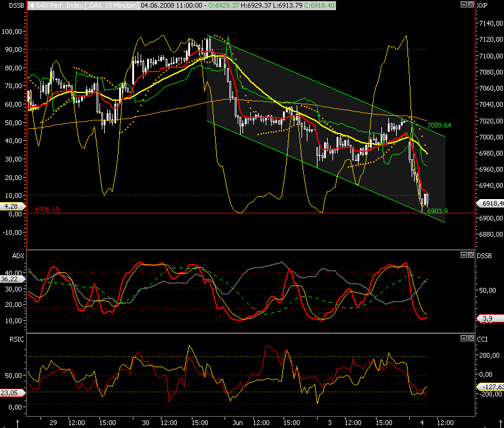504x428 pixels.
Task: Click the 36,22 ADX value marker
Action: pyautogui.click(x=13, y=279)
